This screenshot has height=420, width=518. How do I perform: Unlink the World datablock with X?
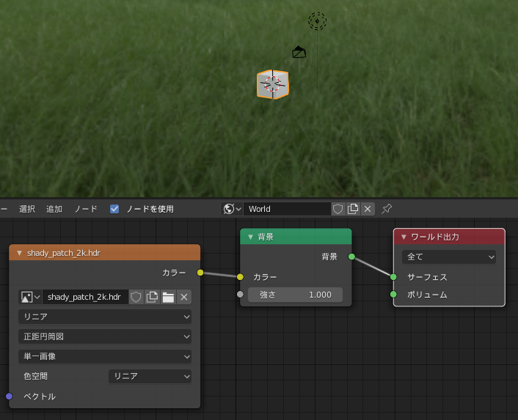(x=368, y=209)
